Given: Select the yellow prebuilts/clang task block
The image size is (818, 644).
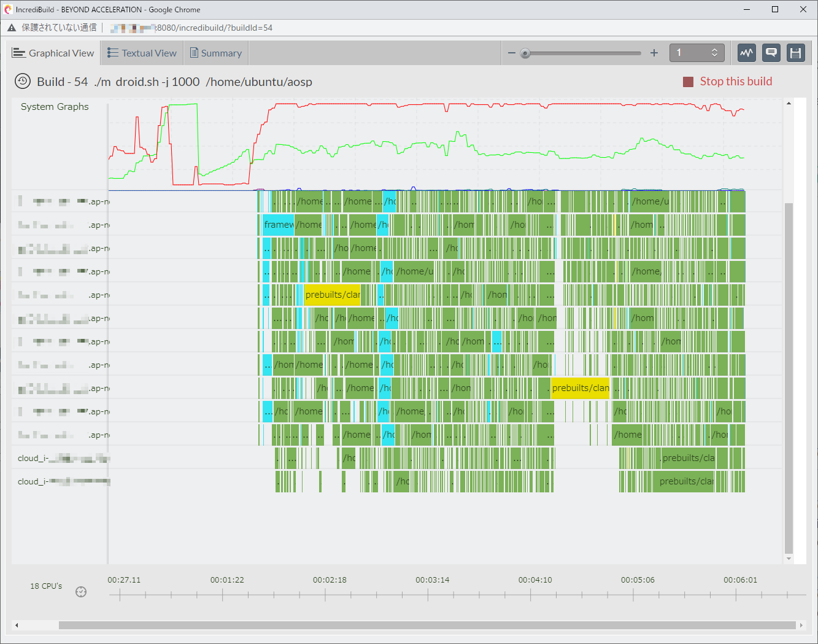Looking at the screenshot, I should [x=332, y=295].
